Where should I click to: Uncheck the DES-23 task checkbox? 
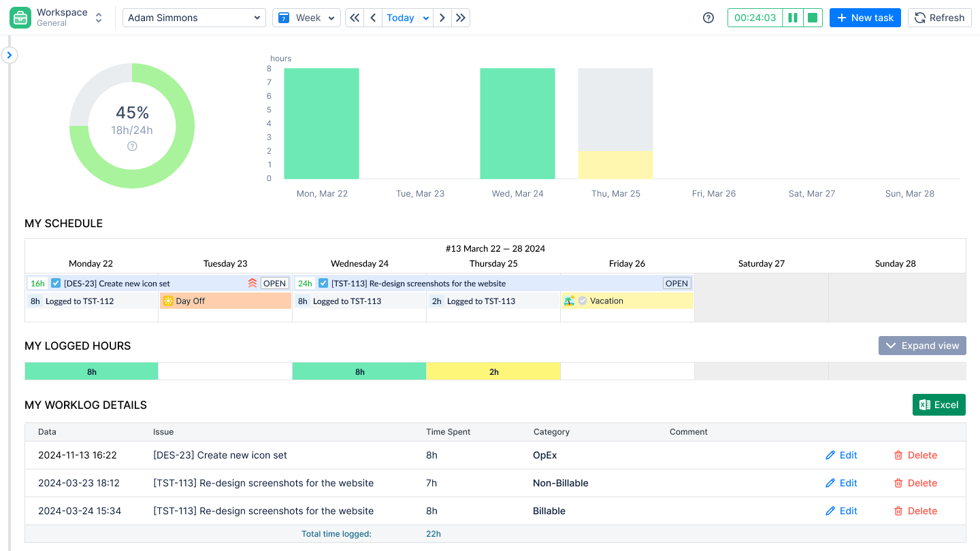(56, 283)
